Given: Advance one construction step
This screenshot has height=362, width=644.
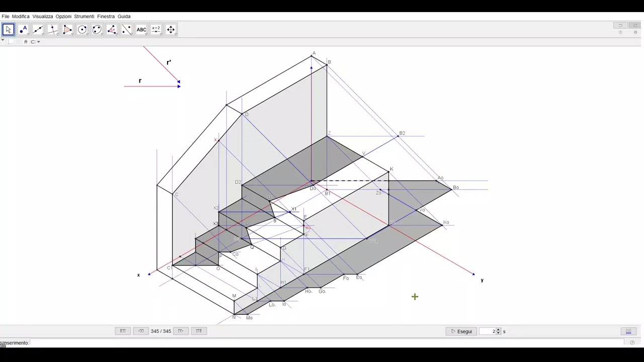Looking at the screenshot, I should click(180, 331).
